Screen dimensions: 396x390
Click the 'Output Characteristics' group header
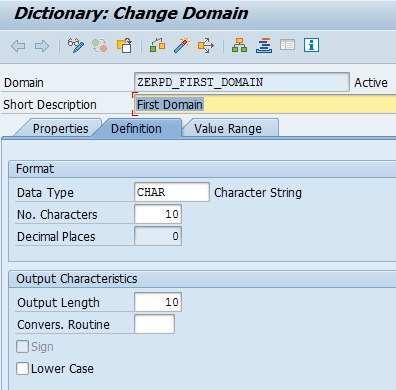click(x=77, y=279)
